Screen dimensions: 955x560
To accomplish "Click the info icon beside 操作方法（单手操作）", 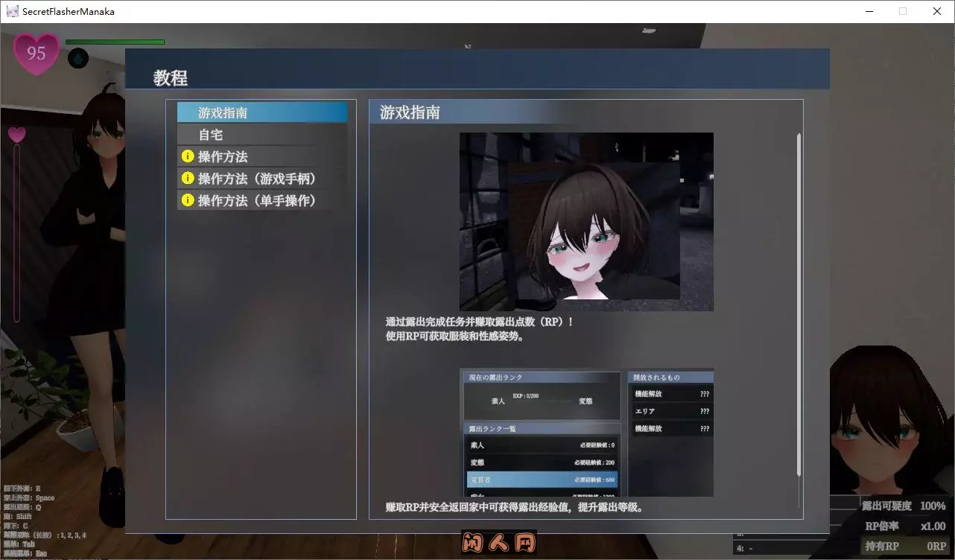I will 186,200.
